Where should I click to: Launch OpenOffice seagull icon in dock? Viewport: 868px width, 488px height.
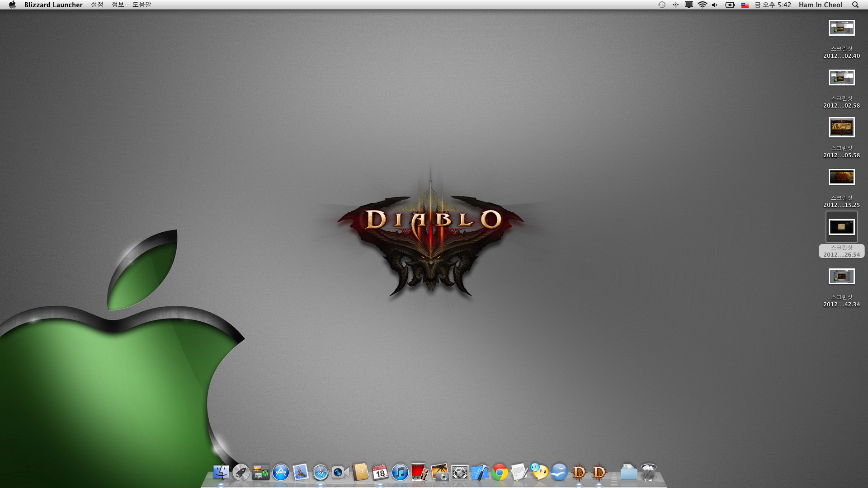point(559,472)
